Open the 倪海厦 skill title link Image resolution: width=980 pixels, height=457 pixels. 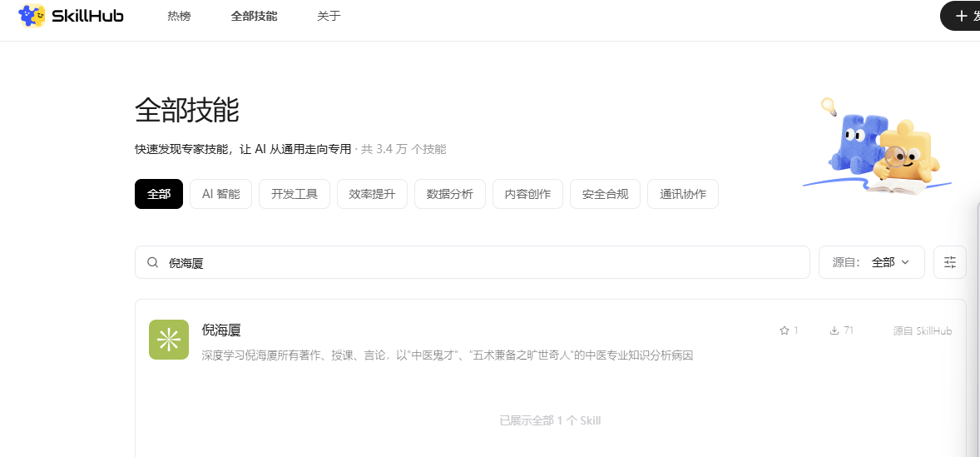click(221, 330)
